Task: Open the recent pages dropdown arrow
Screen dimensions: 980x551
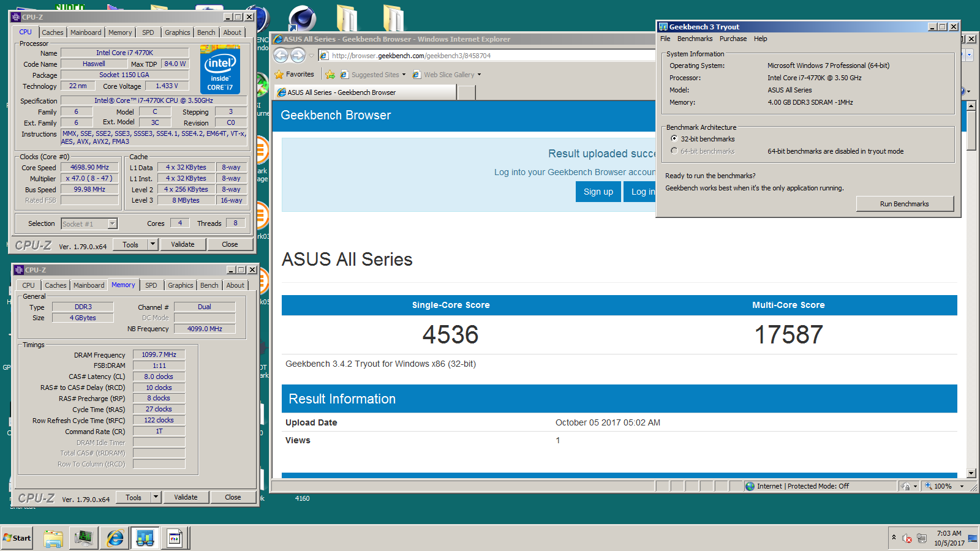Action: coord(311,56)
